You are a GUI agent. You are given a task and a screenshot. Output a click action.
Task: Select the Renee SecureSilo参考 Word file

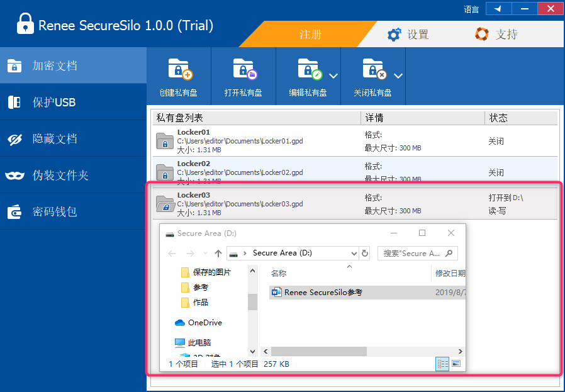pyautogui.click(x=367, y=293)
